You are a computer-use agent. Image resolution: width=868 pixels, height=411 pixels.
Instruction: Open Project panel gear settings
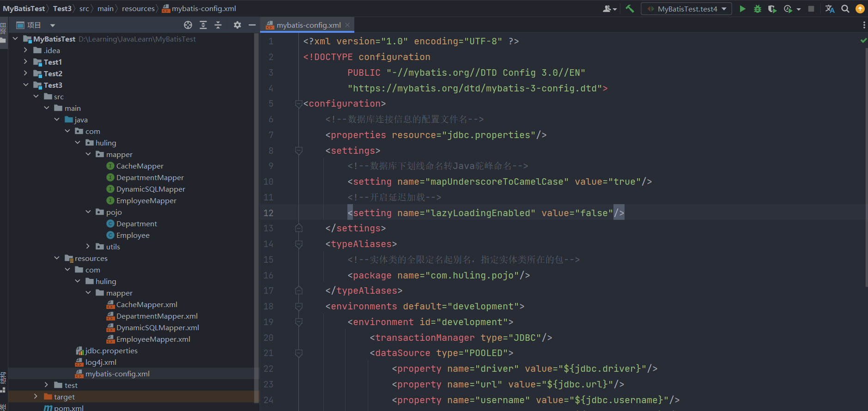[x=237, y=25]
